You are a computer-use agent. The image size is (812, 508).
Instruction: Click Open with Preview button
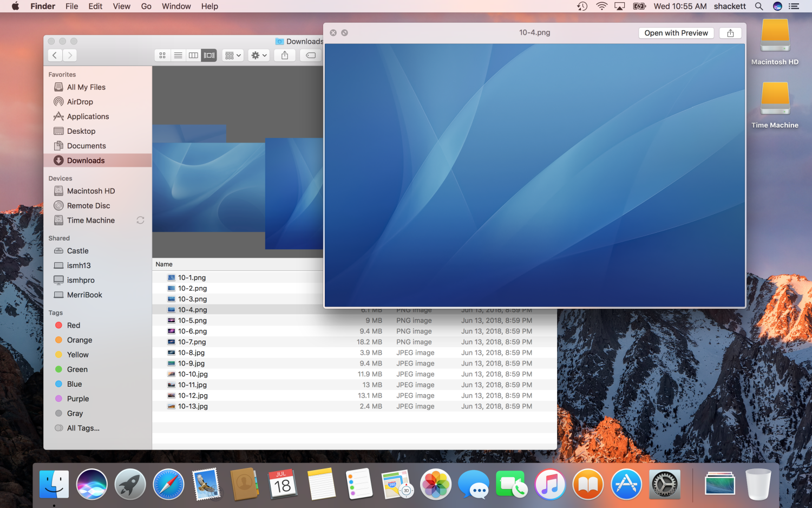tap(676, 33)
